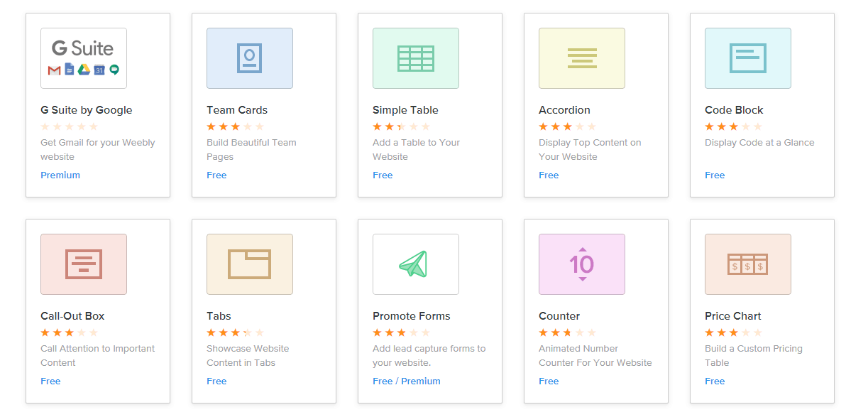Click the star rating under Counter
Screen dimensions: 868x417
[567, 332]
